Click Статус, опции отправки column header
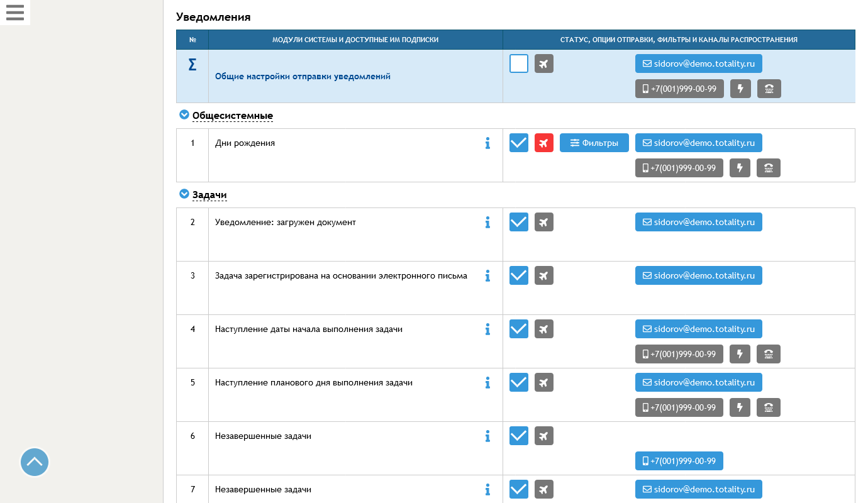The width and height of the screenshot is (868, 503). [679, 40]
